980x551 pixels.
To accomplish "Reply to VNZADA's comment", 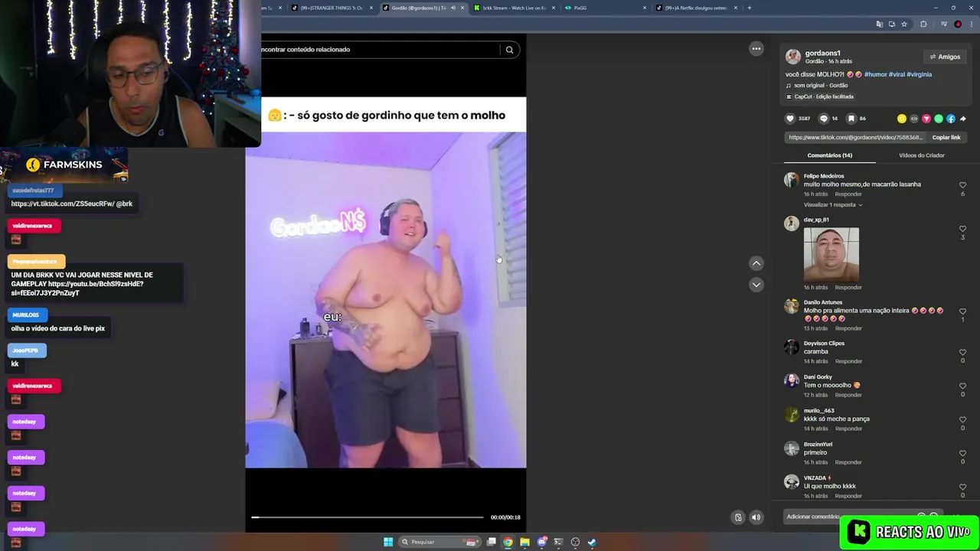I will point(848,496).
